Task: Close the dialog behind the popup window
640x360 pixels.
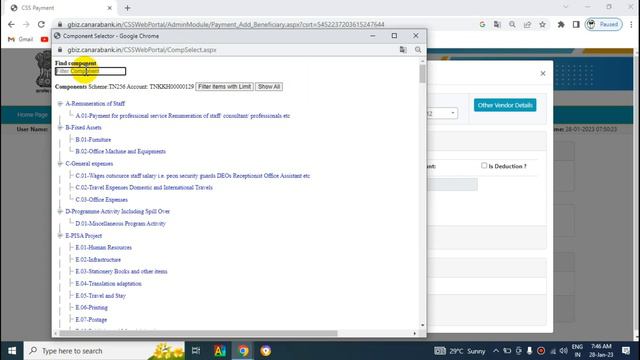Action: (x=543, y=73)
